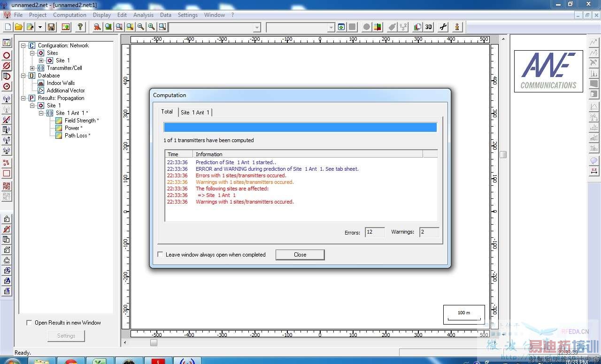This screenshot has height=364, width=601.
Task: Click the Field Strength result icon
Action: (59, 121)
